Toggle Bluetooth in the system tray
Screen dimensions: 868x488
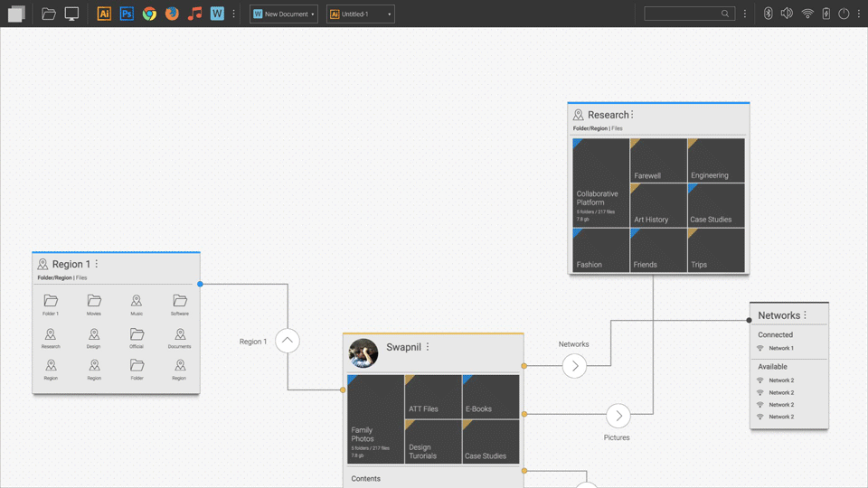pyautogui.click(x=768, y=14)
